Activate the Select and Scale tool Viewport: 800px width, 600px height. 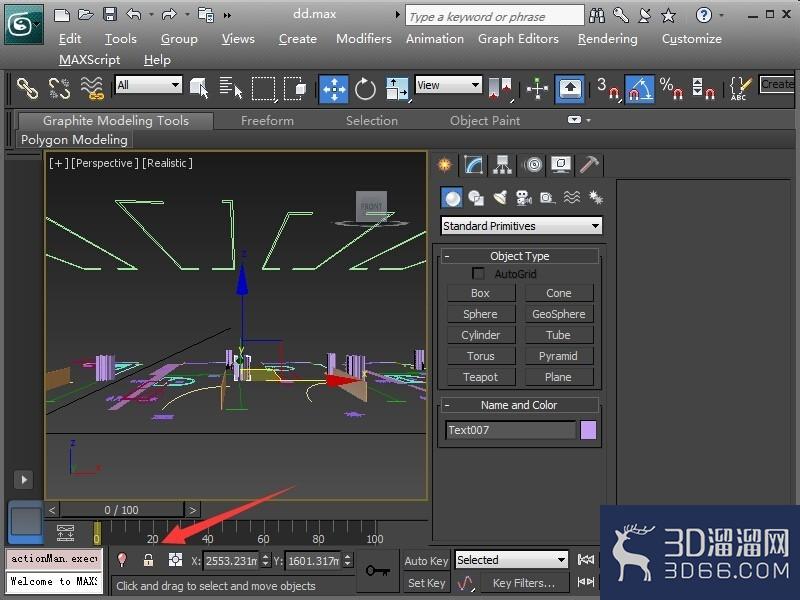pyautogui.click(x=396, y=89)
